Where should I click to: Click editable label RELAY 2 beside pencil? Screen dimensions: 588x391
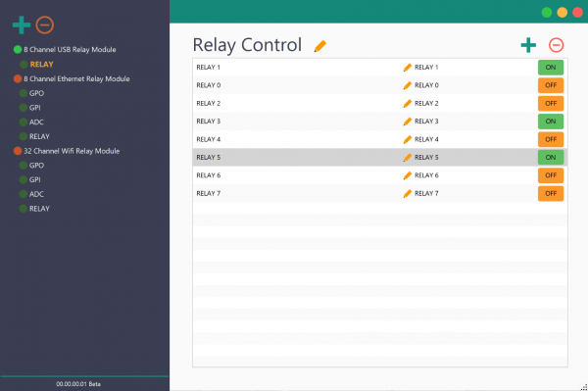tap(426, 103)
